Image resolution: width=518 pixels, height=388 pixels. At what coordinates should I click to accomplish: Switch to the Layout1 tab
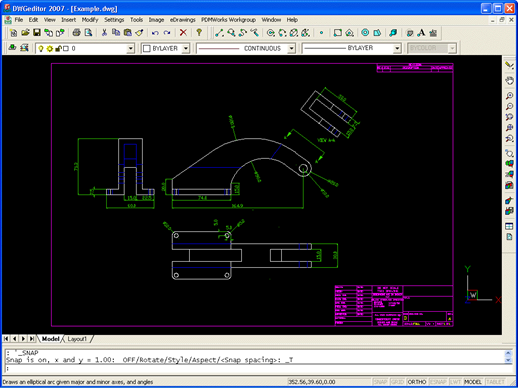click(x=77, y=339)
